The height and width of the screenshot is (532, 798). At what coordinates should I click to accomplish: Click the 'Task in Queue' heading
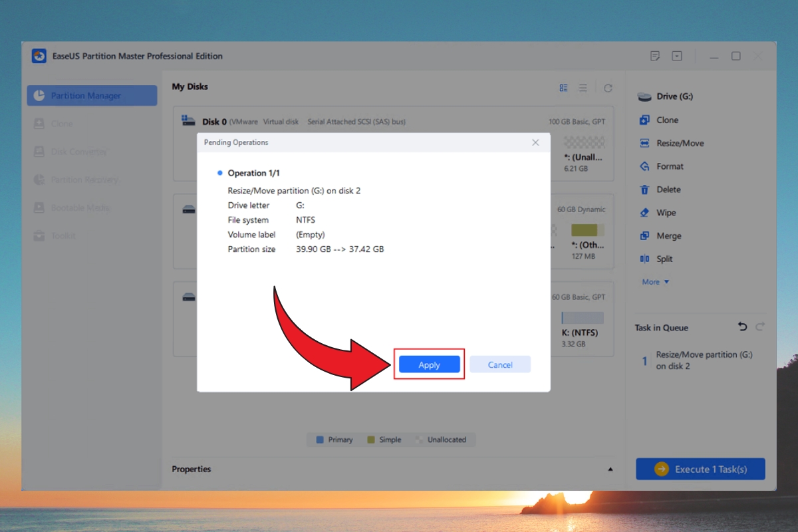coord(662,328)
